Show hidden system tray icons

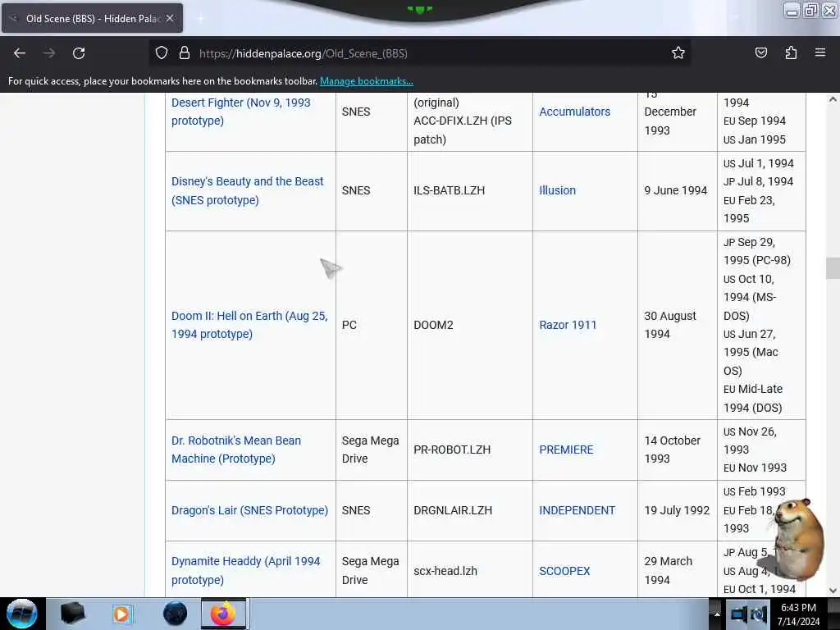point(716,614)
